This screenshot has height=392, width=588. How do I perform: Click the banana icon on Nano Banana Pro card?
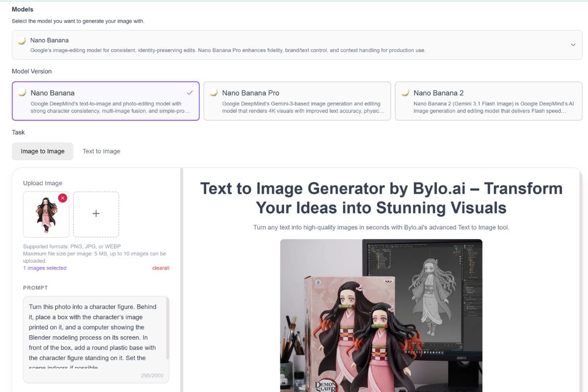tap(214, 93)
